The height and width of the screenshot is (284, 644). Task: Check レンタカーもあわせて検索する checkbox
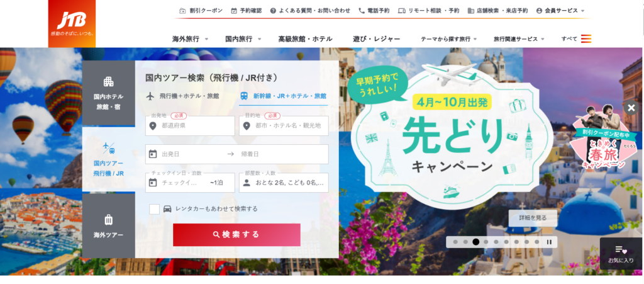(x=155, y=209)
